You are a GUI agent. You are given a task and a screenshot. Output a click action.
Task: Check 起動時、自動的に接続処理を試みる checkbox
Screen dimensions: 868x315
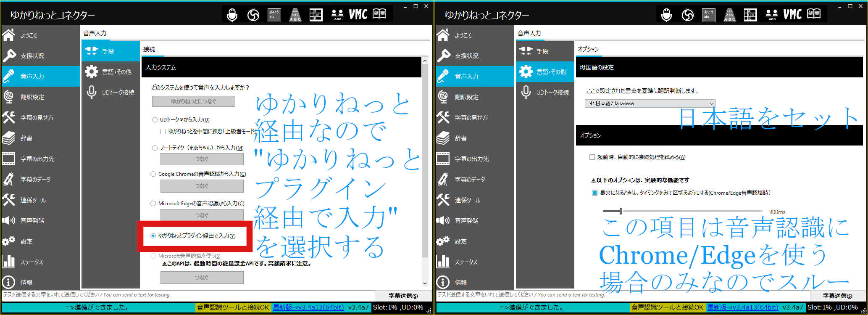point(592,157)
